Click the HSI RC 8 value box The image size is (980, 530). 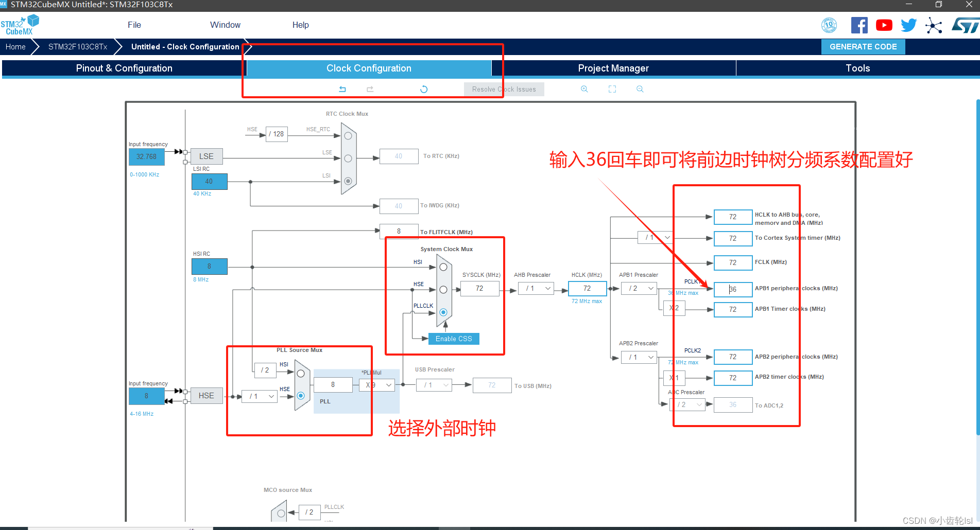click(209, 267)
